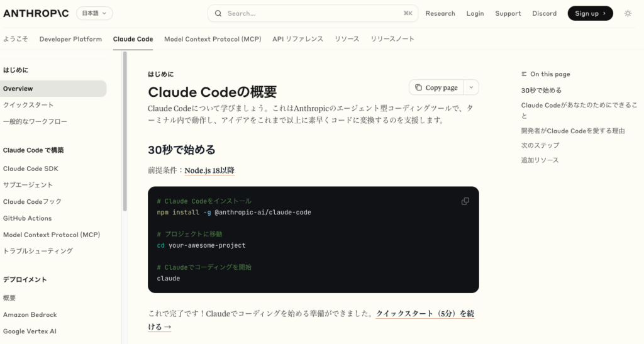This screenshot has width=644, height=344.
Task: Click the cd your-awesome-project line
Action: click(x=201, y=245)
